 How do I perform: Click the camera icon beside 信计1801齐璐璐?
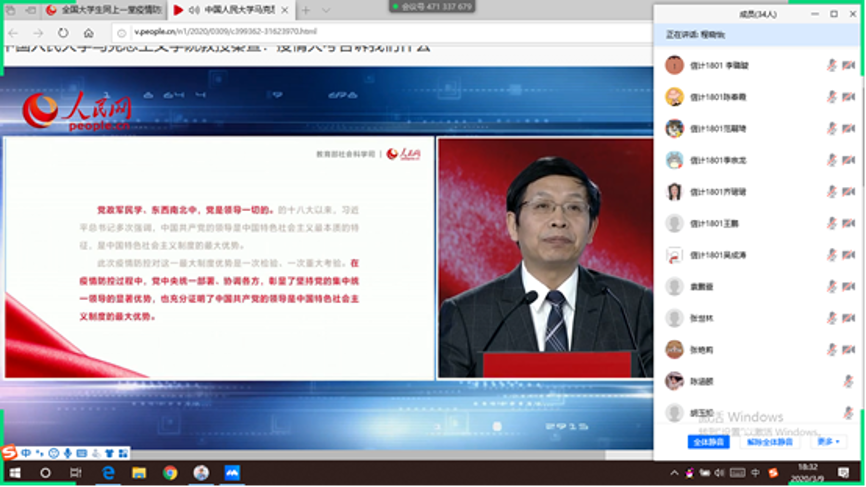[848, 191]
